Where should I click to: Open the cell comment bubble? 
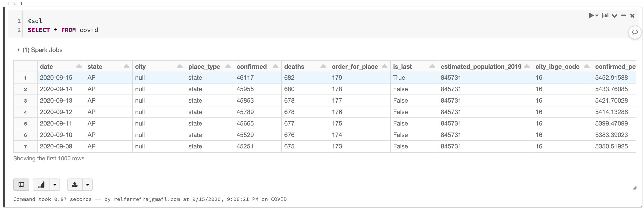click(x=634, y=32)
